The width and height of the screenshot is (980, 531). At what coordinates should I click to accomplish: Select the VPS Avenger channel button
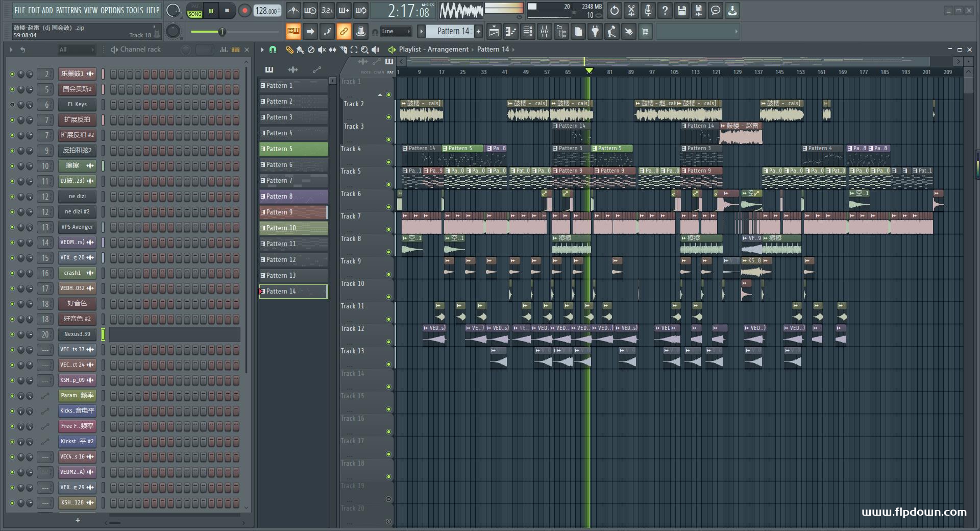77,227
